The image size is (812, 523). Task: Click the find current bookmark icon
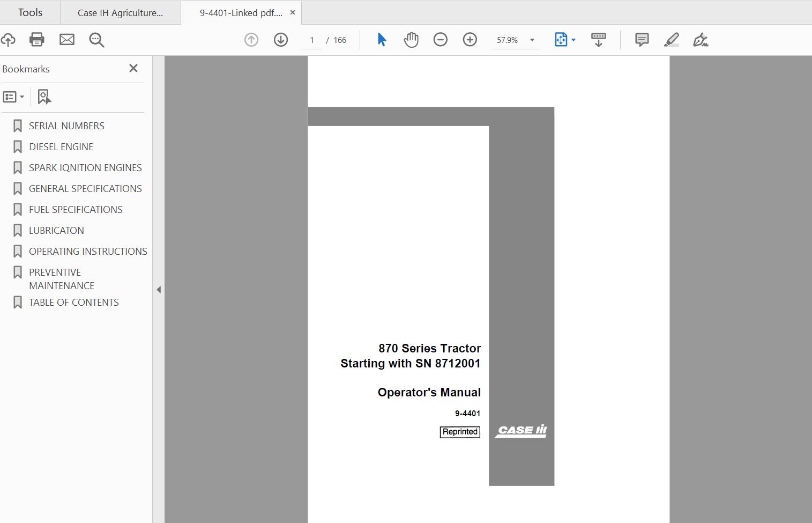[44, 97]
